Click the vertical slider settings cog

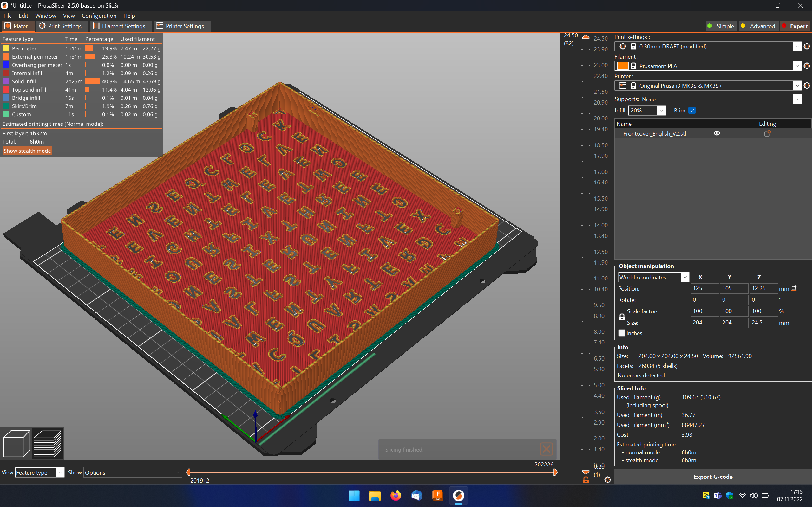tap(607, 480)
